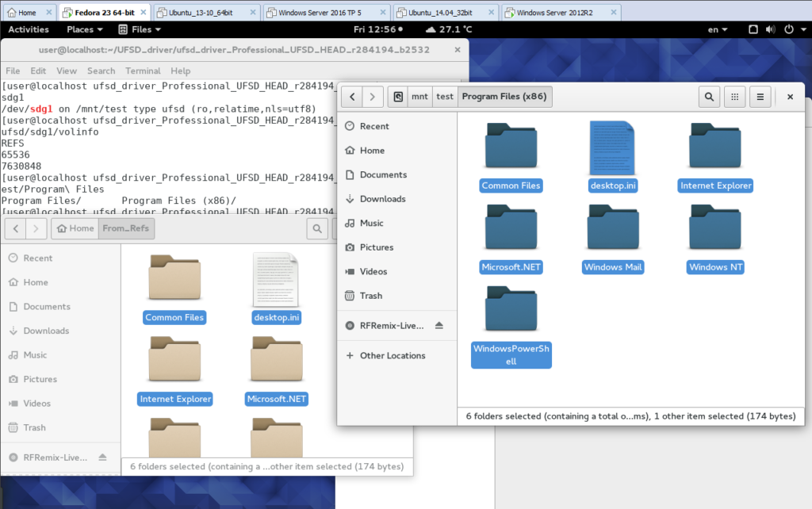The image size is (812, 509).
Task: Open the Files application menu in top bar
Action: pos(140,29)
